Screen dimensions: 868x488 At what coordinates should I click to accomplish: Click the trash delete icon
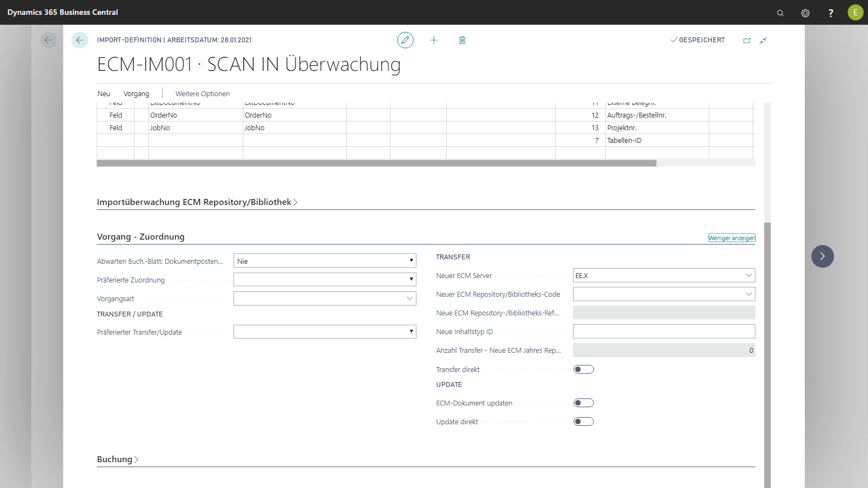coord(462,40)
